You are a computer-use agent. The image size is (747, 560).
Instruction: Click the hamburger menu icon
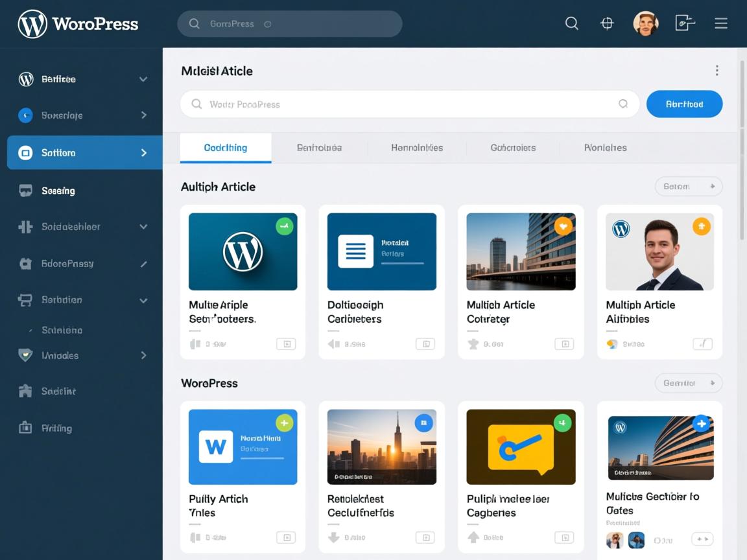point(720,24)
